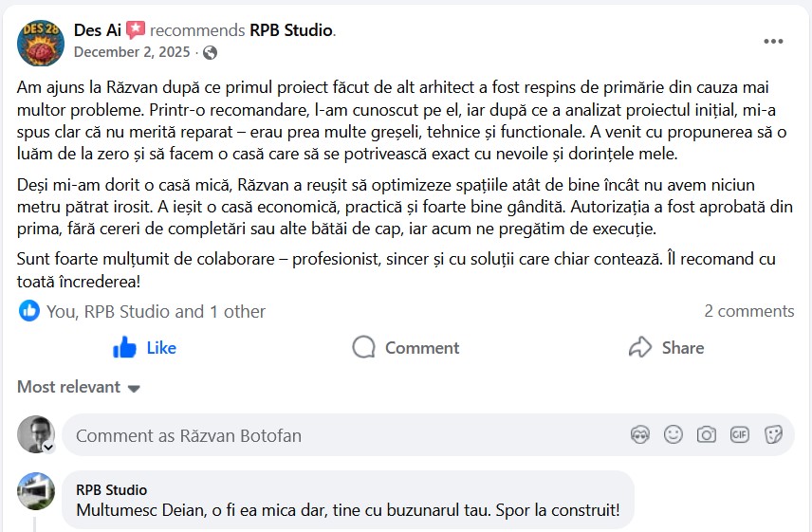Click the Des Ai profile picture
Viewport: 812px width, 532px height.
pyautogui.click(x=41, y=42)
